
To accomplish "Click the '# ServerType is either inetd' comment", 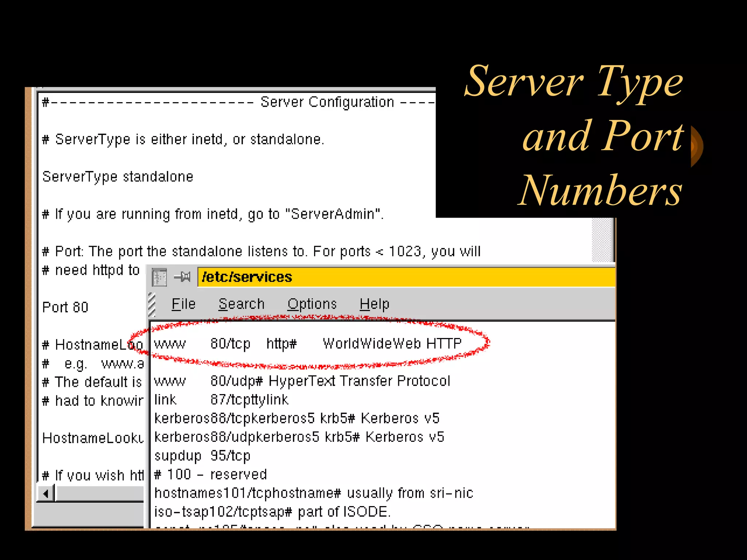I will tap(183, 139).
